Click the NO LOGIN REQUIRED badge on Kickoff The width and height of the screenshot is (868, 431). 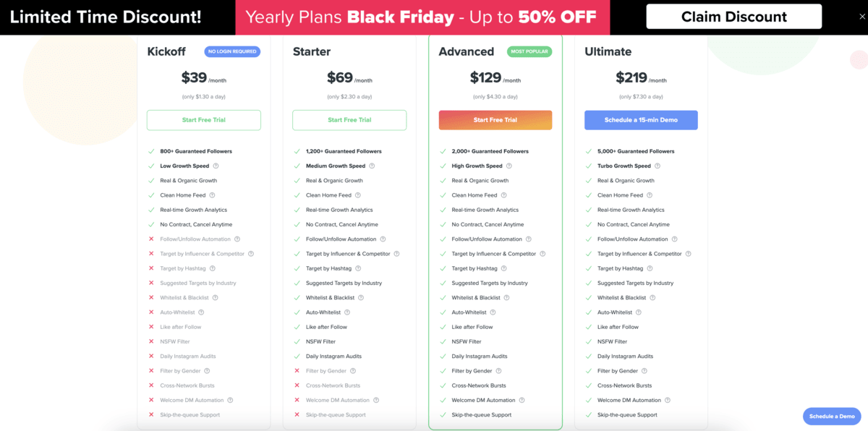point(233,51)
